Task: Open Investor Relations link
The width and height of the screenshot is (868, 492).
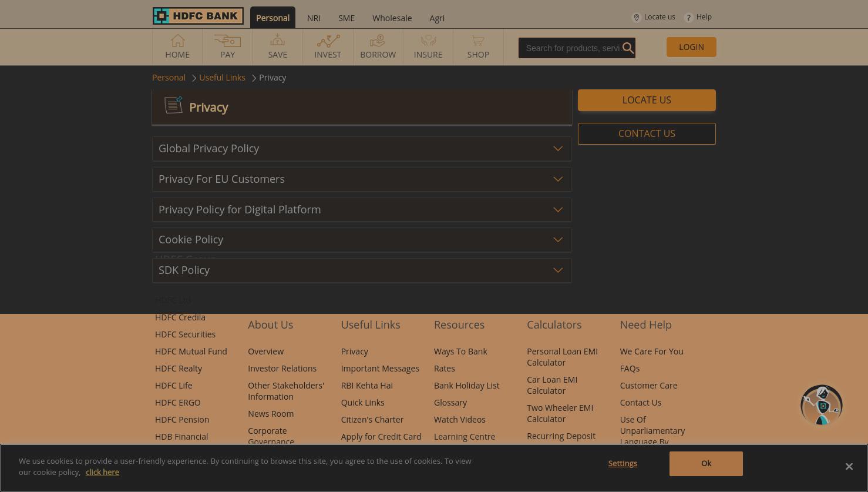Action: 282,369
